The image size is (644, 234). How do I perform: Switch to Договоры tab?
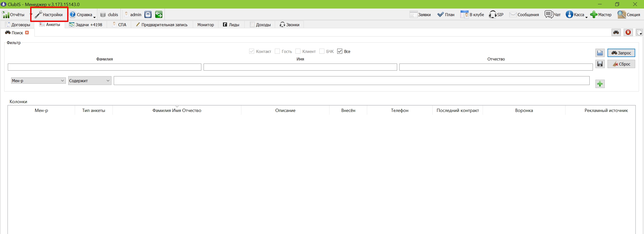(x=17, y=25)
